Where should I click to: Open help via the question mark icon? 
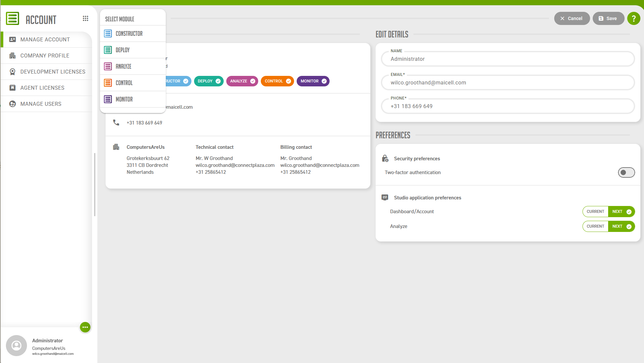pos(633,18)
